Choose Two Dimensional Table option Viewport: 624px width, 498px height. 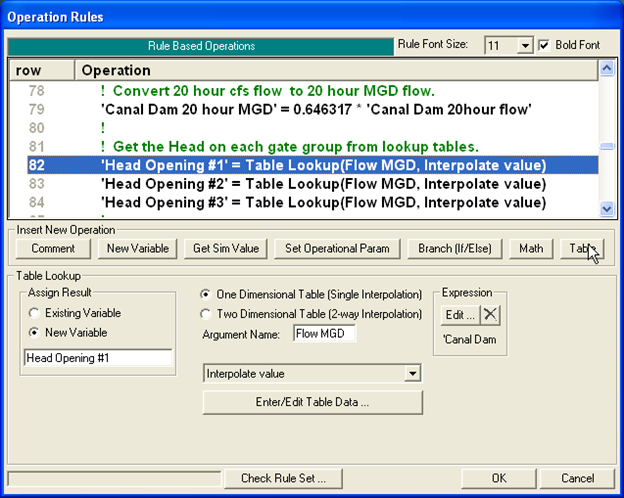[206, 314]
